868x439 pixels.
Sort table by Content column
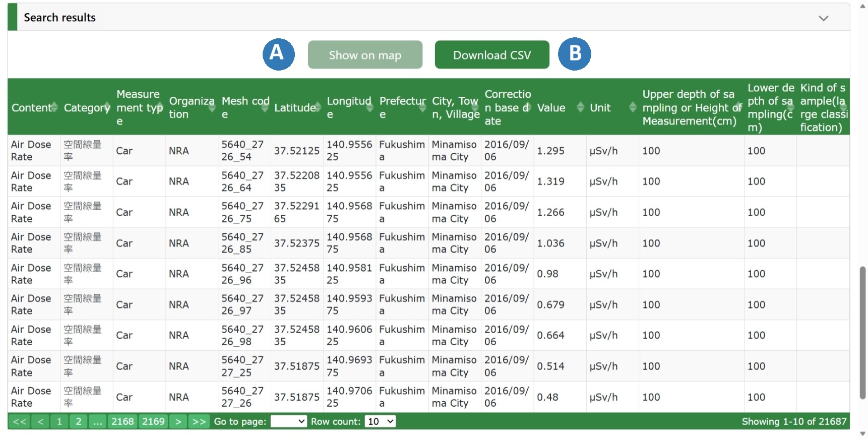point(54,107)
